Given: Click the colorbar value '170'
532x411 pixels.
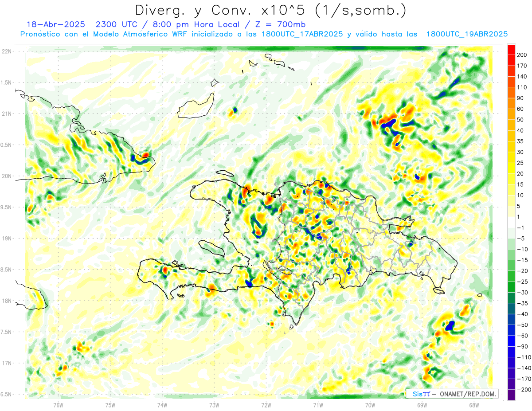Looking at the screenshot, I should pyautogui.click(x=521, y=66).
